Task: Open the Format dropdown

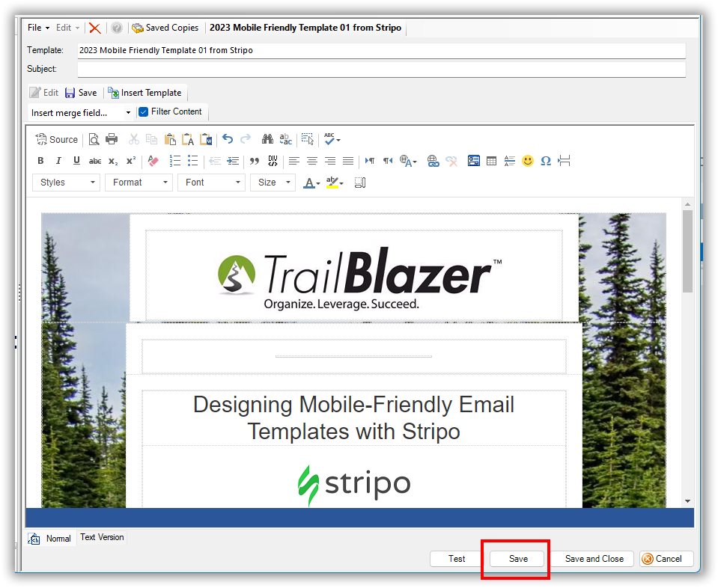Action: [139, 182]
